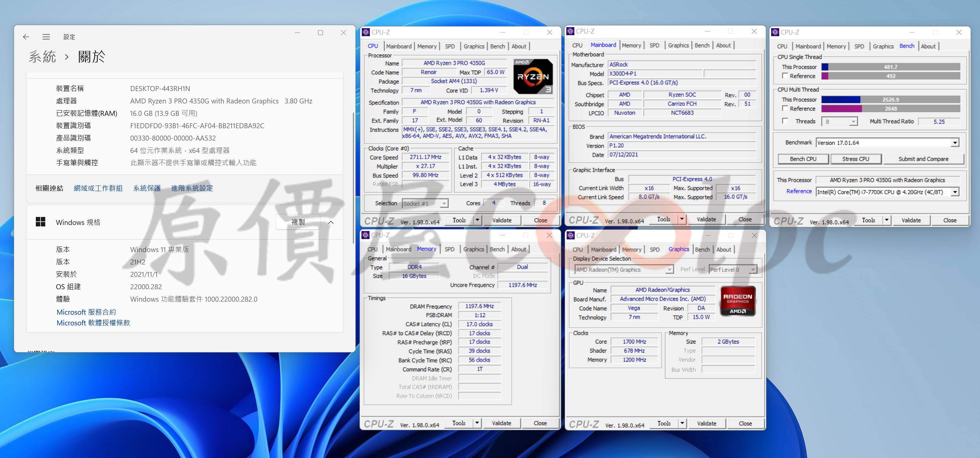Open 系統保護 link
The width and height of the screenshot is (980, 458).
pos(147,188)
